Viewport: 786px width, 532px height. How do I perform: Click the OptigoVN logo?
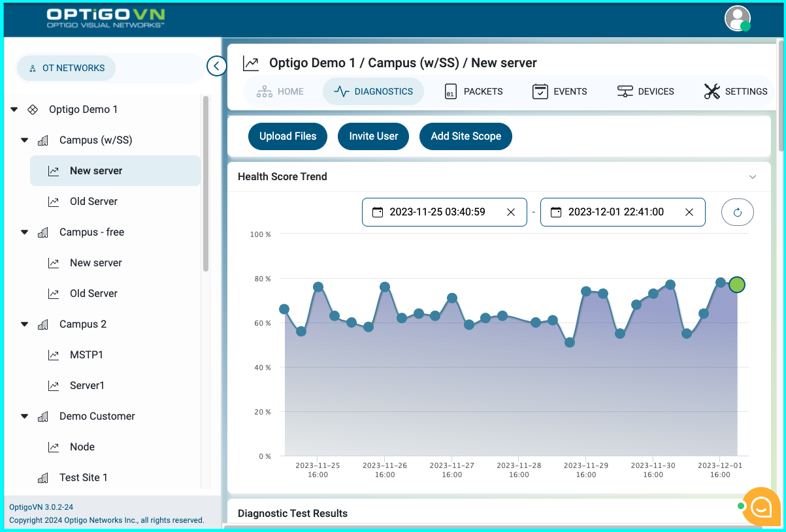pyautogui.click(x=106, y=18)
